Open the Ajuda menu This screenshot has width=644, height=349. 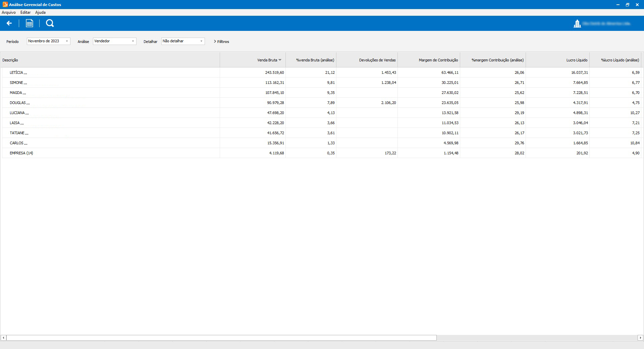tap(40, 12)
